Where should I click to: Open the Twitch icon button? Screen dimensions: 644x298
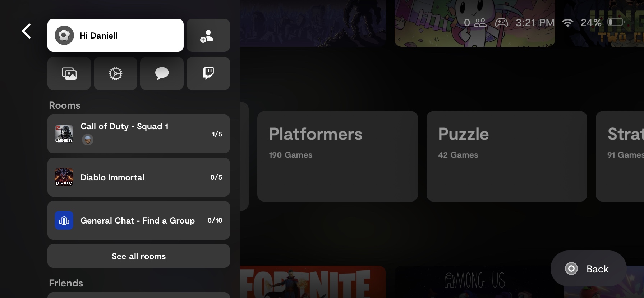click(x=208, y=73)
